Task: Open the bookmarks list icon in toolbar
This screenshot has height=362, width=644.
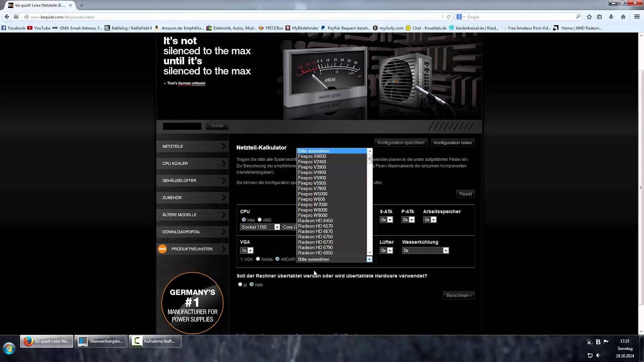Action: coord(599,17)
